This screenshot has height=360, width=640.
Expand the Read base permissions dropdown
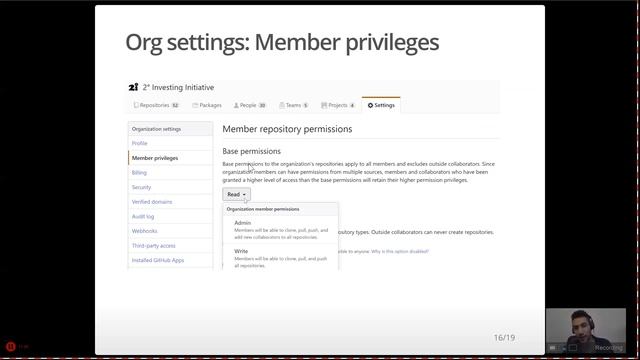tap(236, 194)
